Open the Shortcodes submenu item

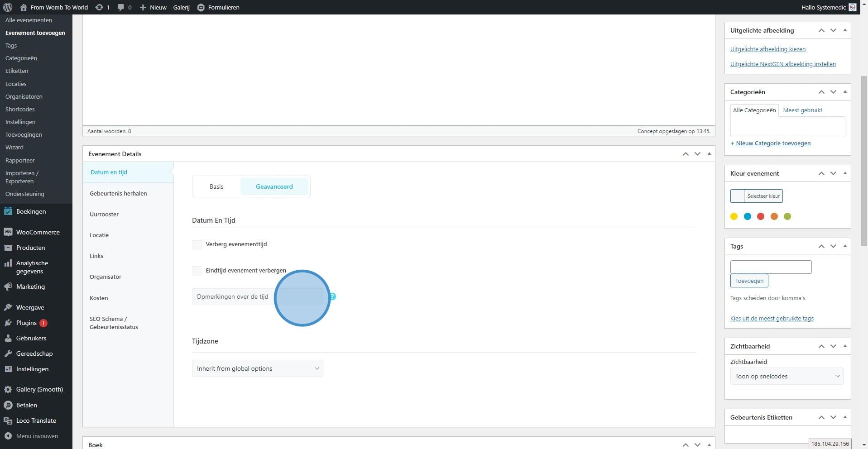click(20, 109)
